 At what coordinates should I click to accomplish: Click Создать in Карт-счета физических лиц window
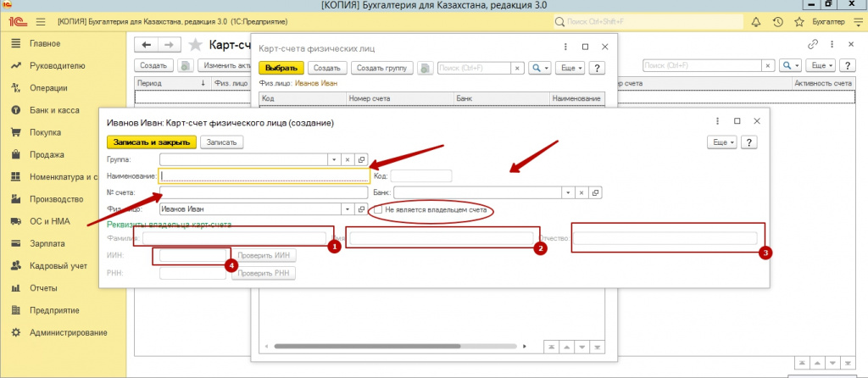pyautogui.click(x=327, y=68)
